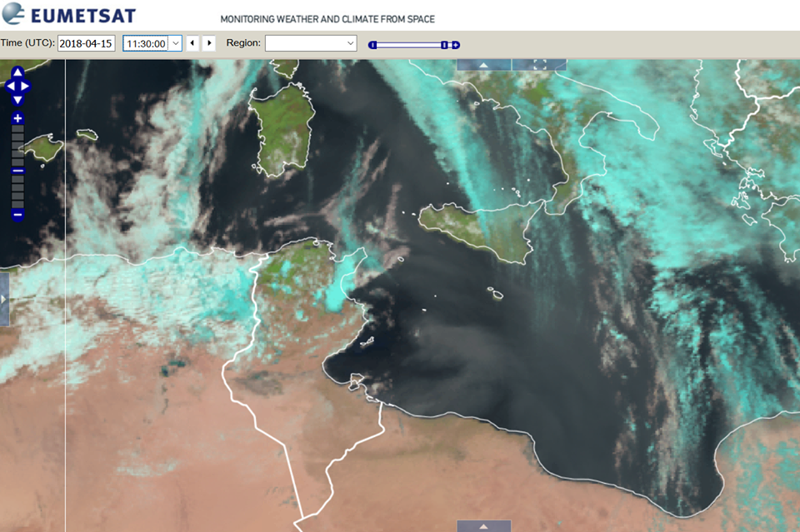The width and height of the screenshot is (800, 532).
Task: Expand the bottom panel handle
Action: coord(484,526)
